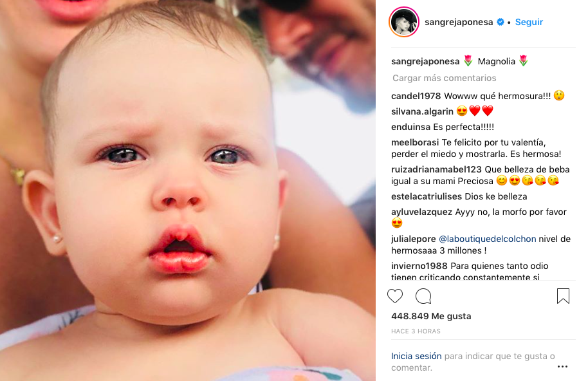Click the Hace 3 horas timestamp
The image size is (588, 381).
(416, 331)
